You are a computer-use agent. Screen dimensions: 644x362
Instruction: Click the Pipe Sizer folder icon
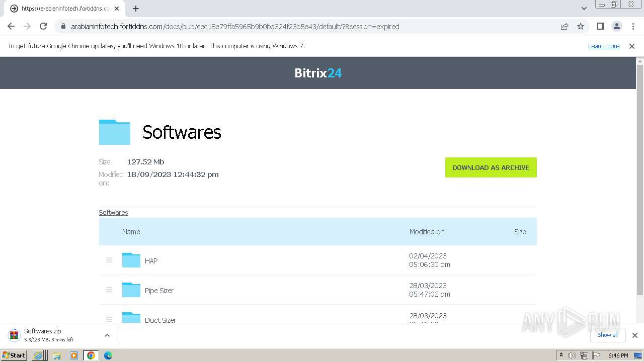[131, 290]
